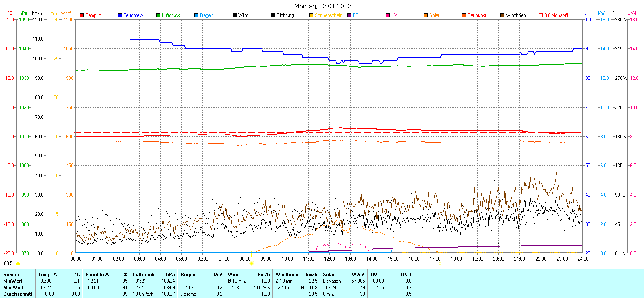This screenshot has width=644, height=298.
Task: Click the date title Montag, 23.01.2023
Action: coord(322,6)
